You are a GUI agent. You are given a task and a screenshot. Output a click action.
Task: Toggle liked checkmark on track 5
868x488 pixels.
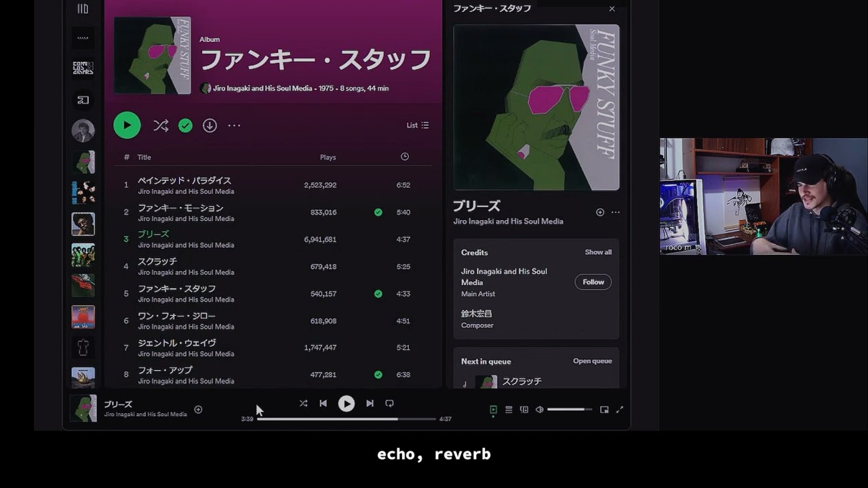click(x=378, y=293)
